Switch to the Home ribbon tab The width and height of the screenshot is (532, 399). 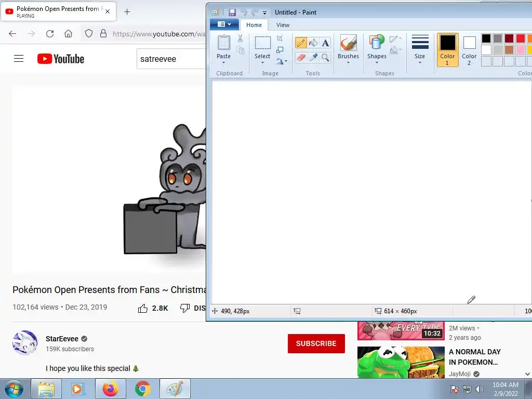(254, 25)
